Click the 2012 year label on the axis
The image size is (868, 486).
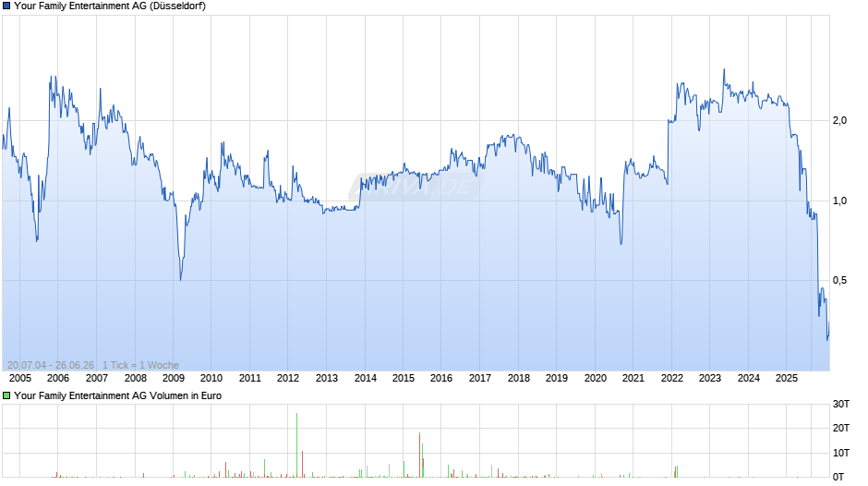click(x=288, y=378)
